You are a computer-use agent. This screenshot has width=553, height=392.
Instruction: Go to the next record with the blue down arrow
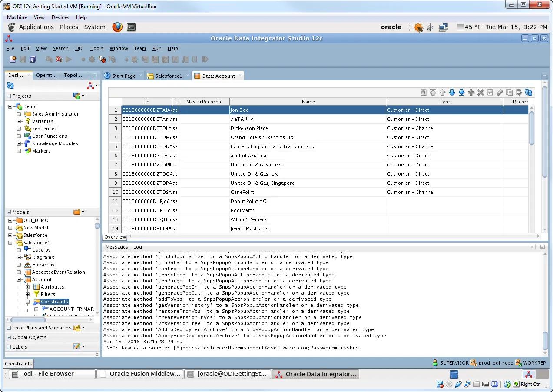pos(452,93)
